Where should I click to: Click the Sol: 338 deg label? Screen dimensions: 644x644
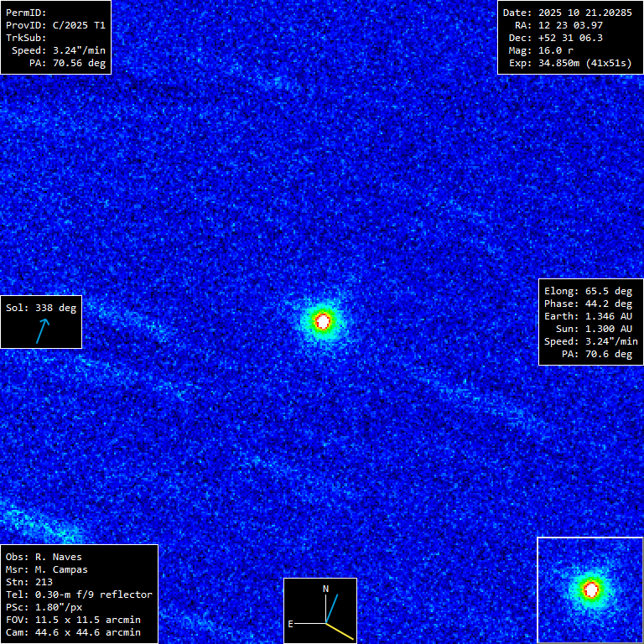(x=40, y=308)
